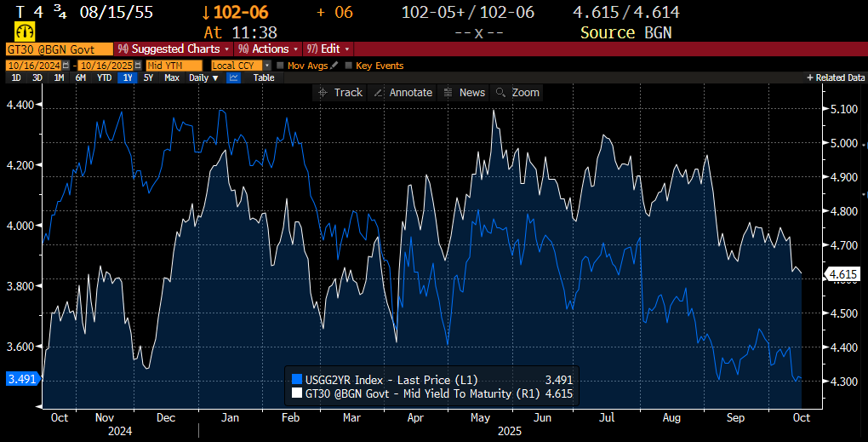Switch to the YTD range tab
868x442 pixels.
point(104,77)
